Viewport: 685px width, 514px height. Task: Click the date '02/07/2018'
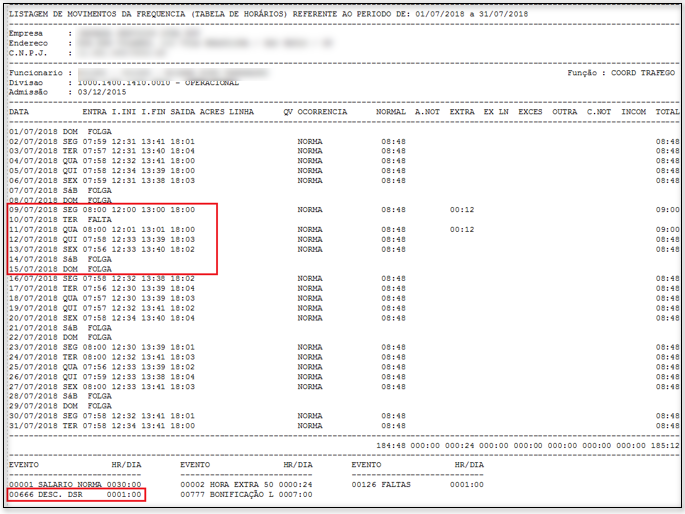(33, 141)
